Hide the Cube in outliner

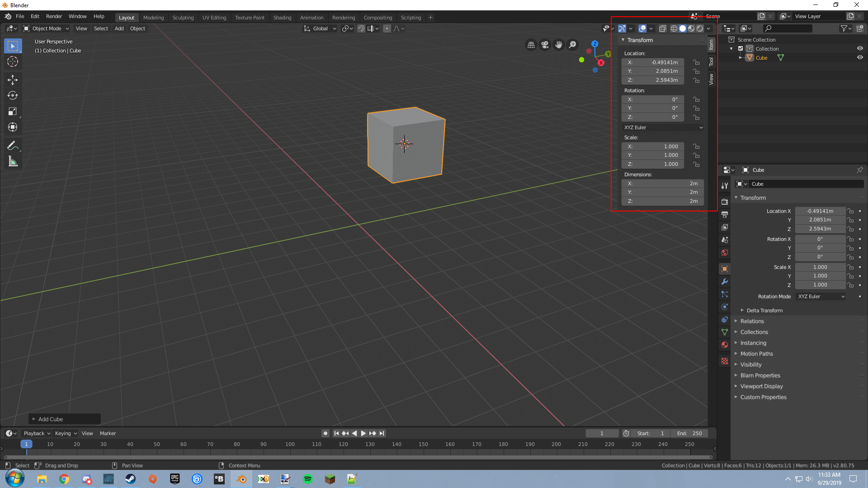[x=860, y=57]
